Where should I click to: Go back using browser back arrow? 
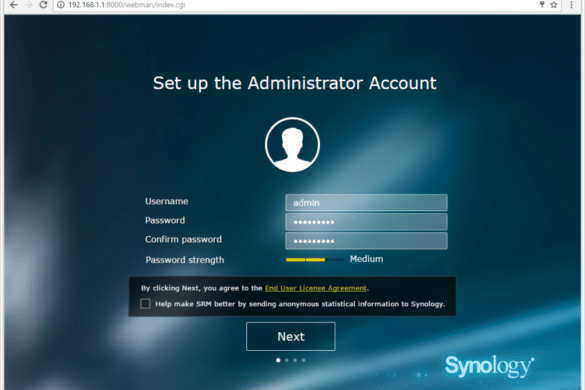click(x=13, y=5)
